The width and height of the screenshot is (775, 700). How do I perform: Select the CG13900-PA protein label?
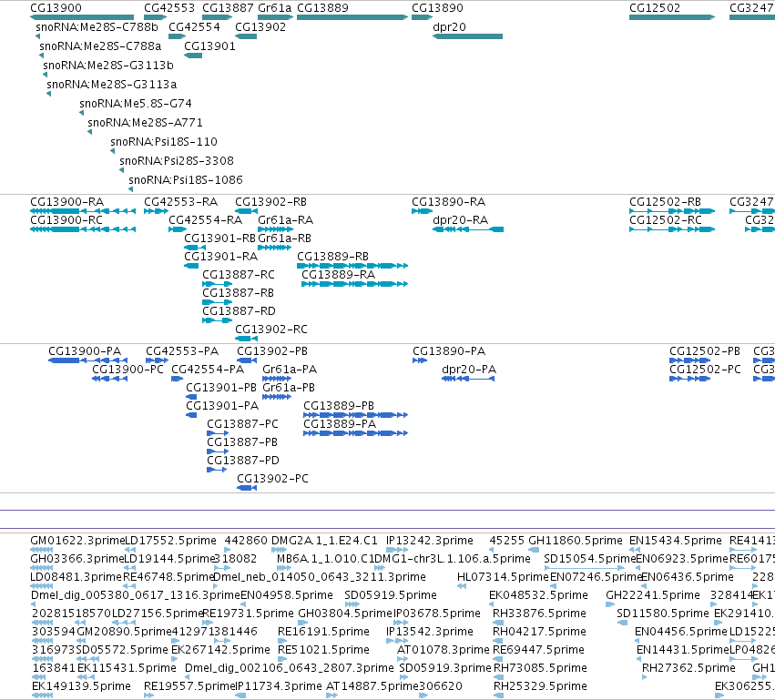tap(85, 351)
